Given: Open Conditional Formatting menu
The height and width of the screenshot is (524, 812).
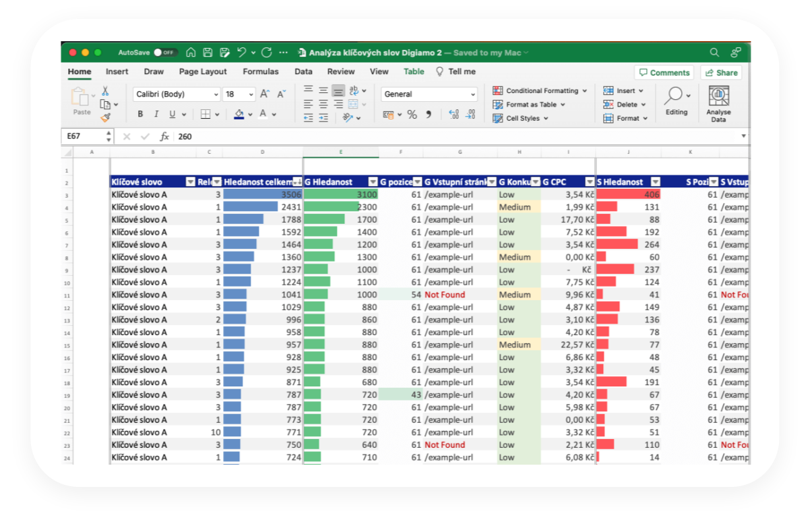Looking at the screenshot, I should 540,90.
